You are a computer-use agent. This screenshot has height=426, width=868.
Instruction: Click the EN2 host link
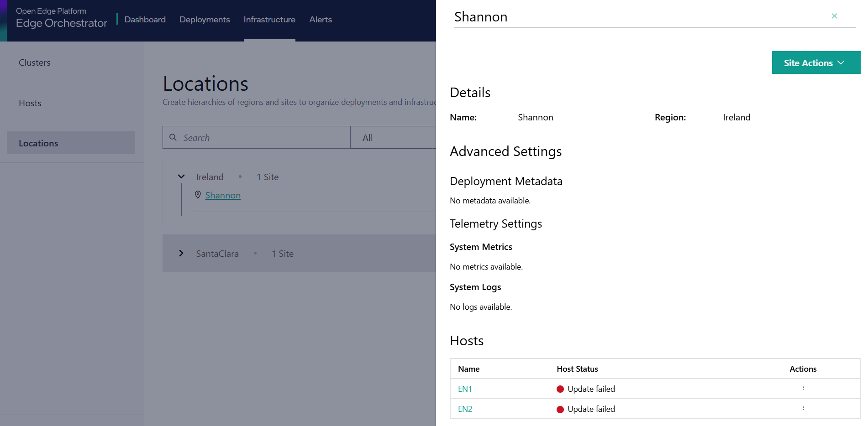pos(465,409)
